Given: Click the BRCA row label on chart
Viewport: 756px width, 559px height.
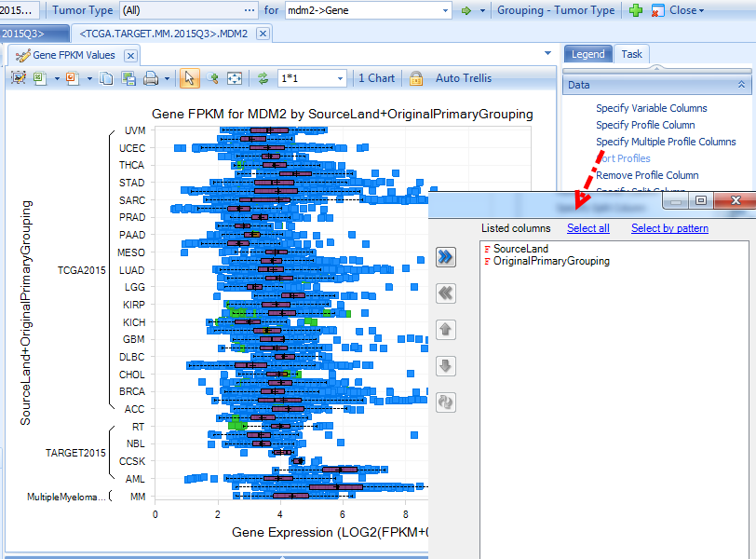Looking at the screenshot, I should tap(132, 391).
